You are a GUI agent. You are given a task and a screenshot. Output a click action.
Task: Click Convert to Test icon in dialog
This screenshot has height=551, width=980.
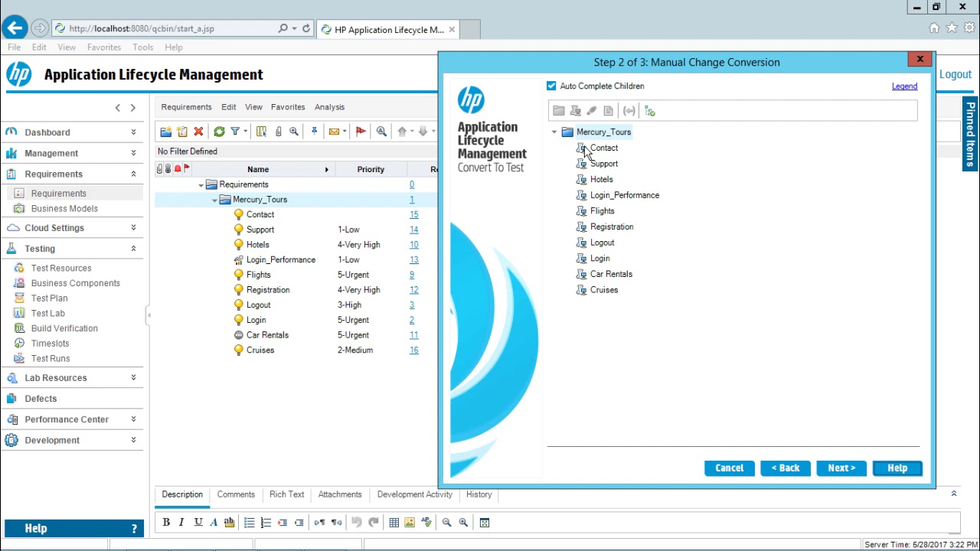576,111
